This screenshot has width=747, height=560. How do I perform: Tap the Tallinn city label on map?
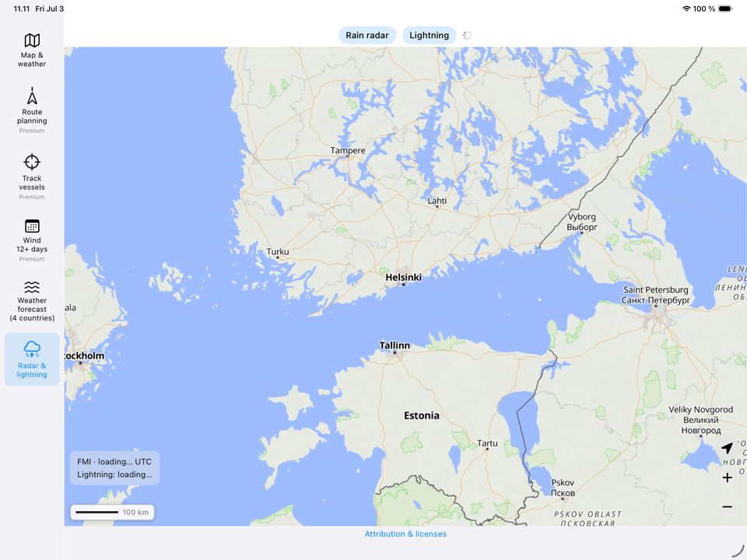(x=395, y=345)
